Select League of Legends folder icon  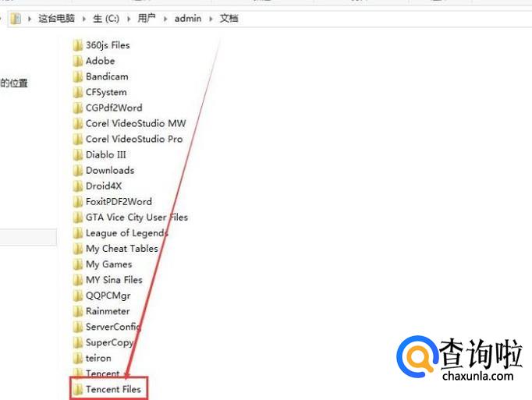click(x=78, y=232)
